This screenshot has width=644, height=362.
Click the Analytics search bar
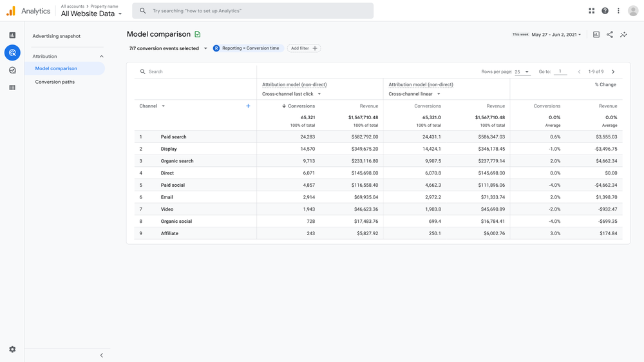pyautogui.click(x=253, y=11)
